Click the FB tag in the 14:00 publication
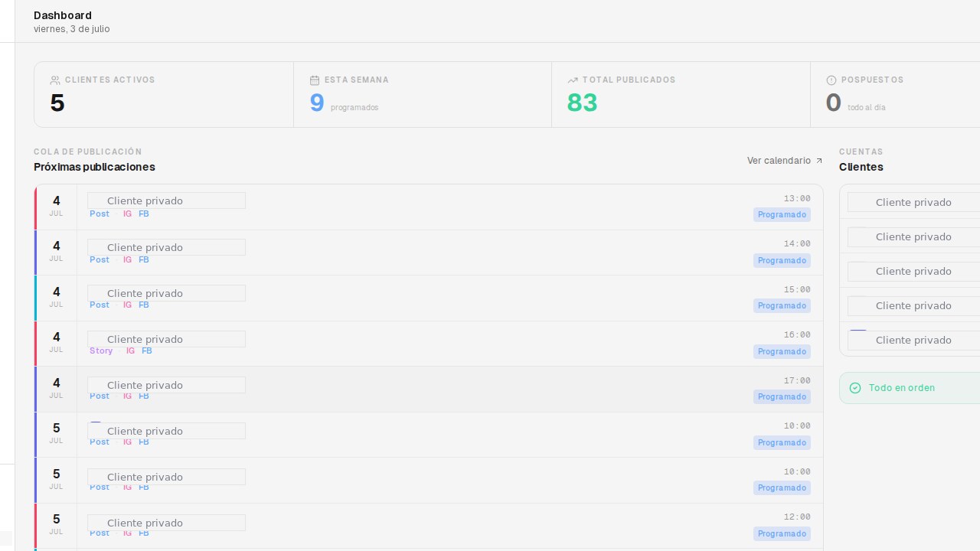Viewport: 980px width, 551px height. point(144,260)
